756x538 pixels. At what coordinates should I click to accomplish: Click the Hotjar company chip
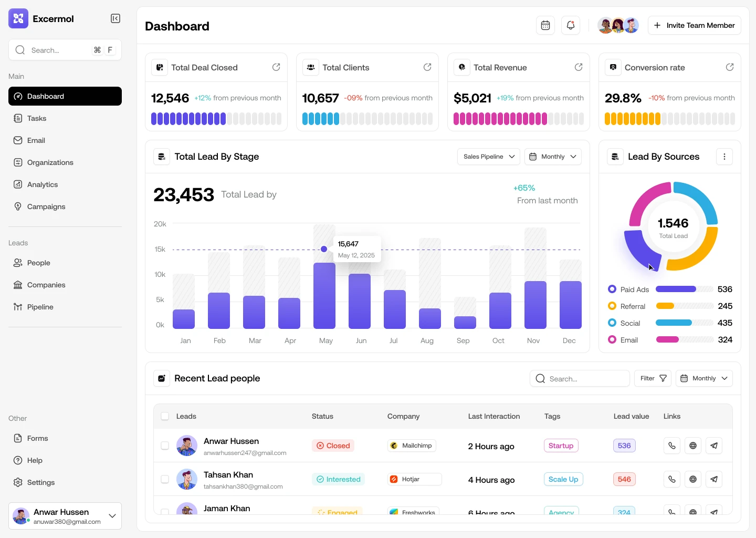pyautogui.click(x=415, y=479)
